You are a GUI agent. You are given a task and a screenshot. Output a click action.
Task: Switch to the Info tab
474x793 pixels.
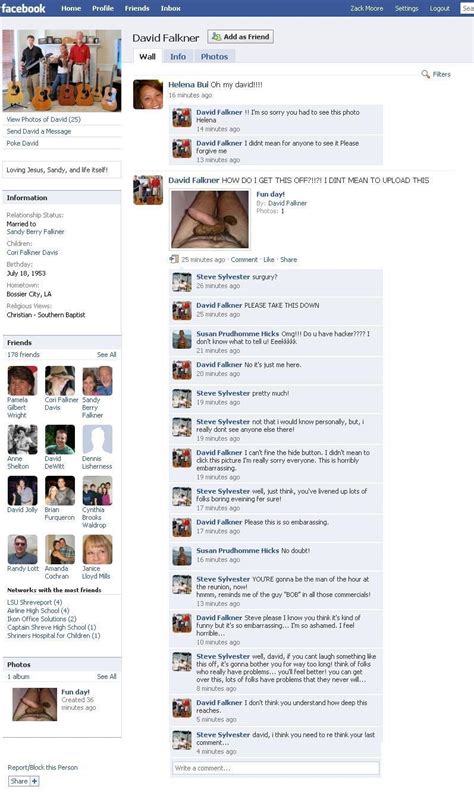(x=178, y=57)
